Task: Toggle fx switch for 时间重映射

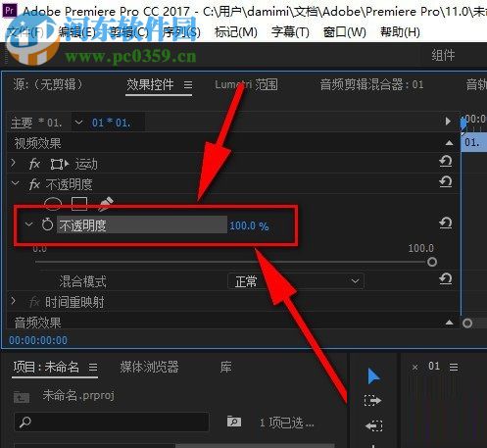Action: pyautogui.click(x=34, y=302)
